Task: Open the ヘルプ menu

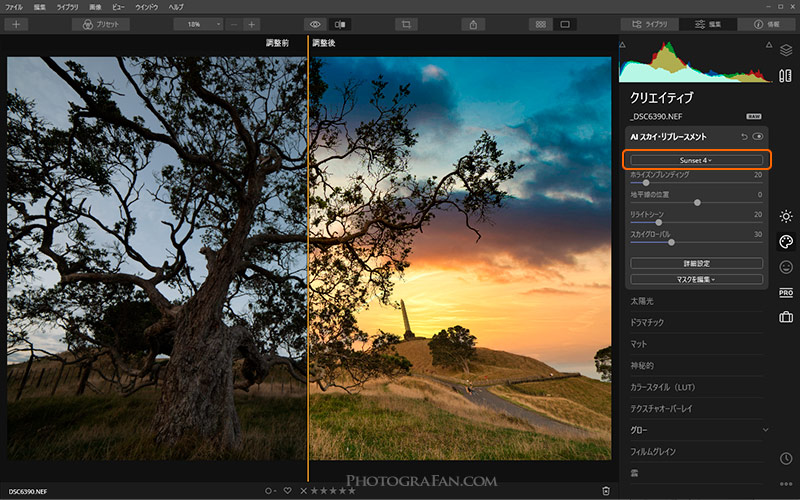Action: pyautogui.click(x=176, y=7)
